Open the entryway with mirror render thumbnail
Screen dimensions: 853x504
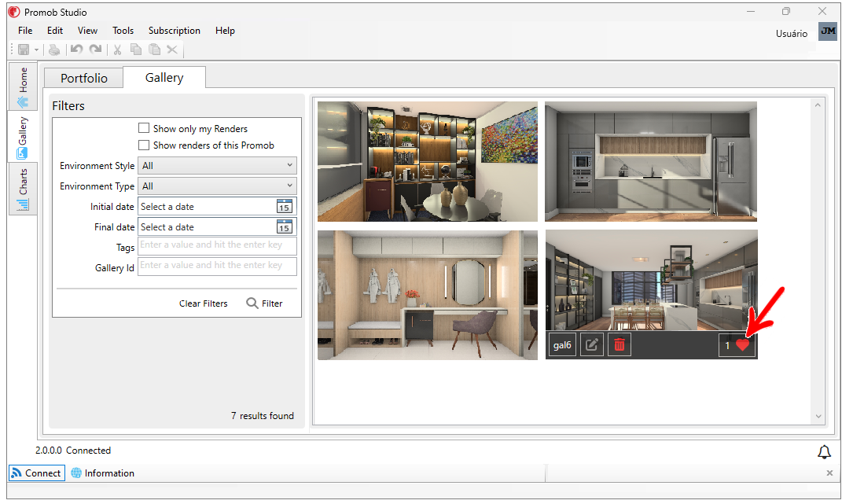[x=428, y=295]
